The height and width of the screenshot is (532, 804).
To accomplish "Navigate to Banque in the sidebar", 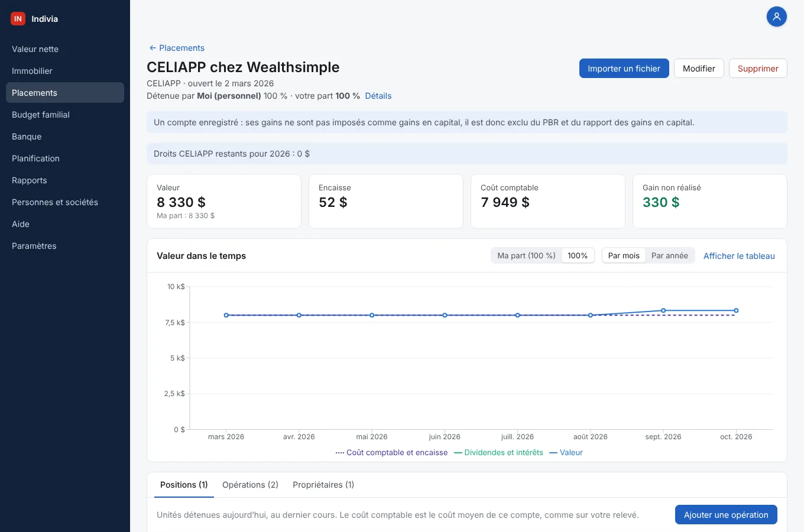I will coord(65,137).
